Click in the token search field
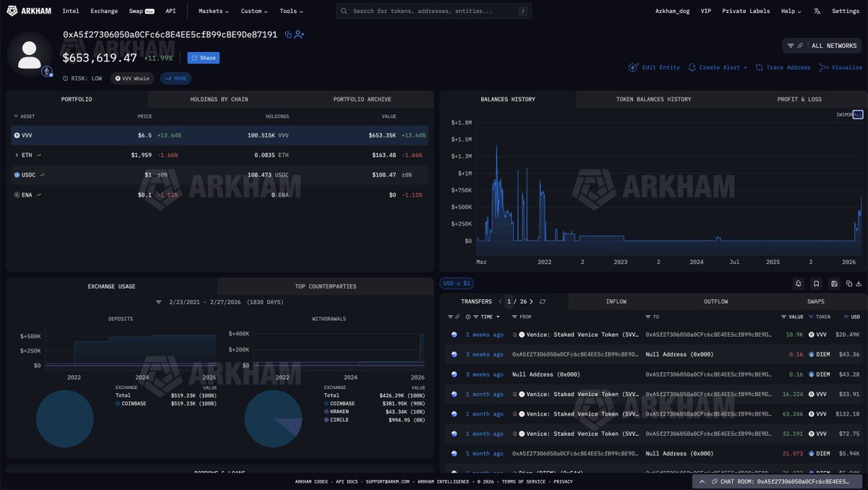 (434, 11)
